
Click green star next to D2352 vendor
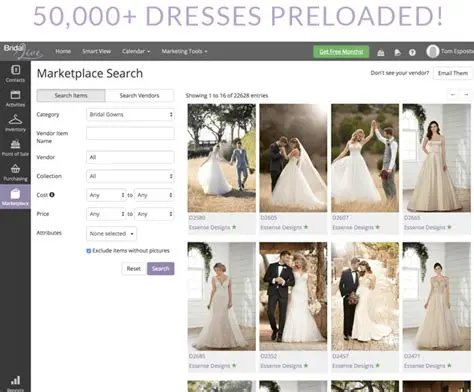pyautogui.click(x=306, y=365)
